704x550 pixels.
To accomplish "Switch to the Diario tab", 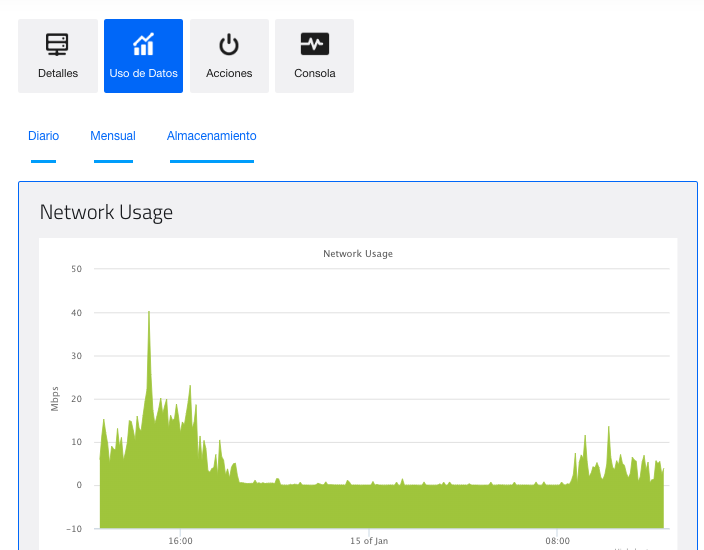I will (43, 136).
